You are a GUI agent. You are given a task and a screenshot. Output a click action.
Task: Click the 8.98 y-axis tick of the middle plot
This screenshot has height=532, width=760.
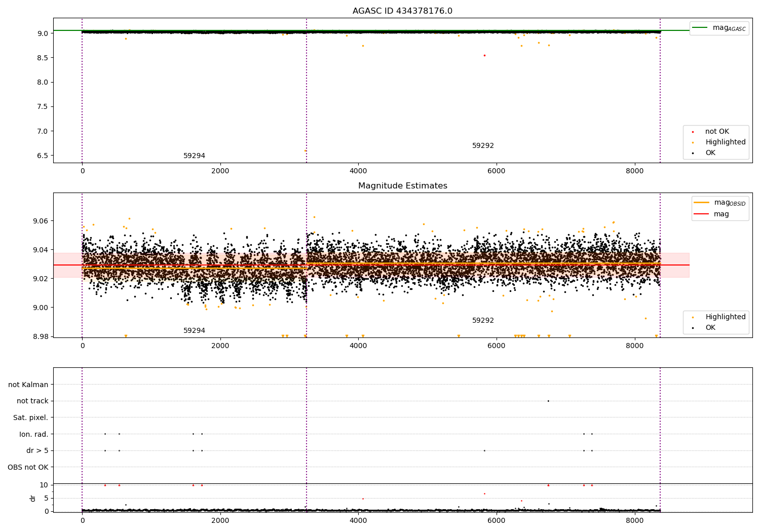41,336
